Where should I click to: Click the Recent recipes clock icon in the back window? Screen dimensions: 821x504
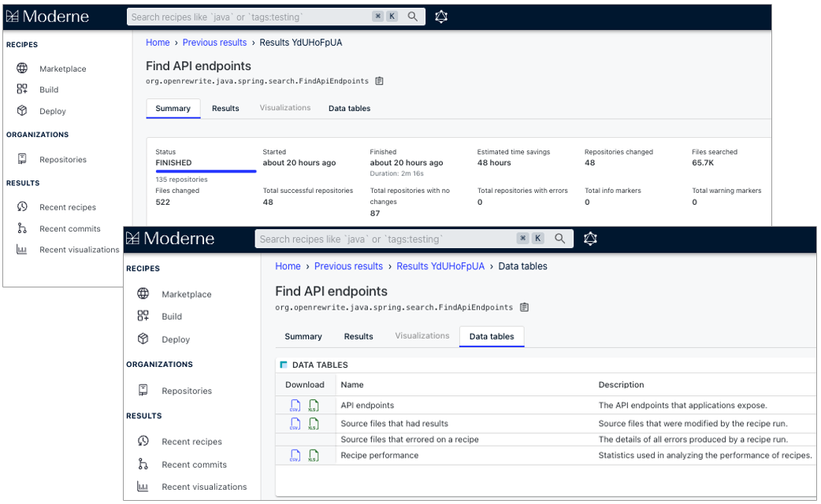pyautogui.click(x=22, y=207)
